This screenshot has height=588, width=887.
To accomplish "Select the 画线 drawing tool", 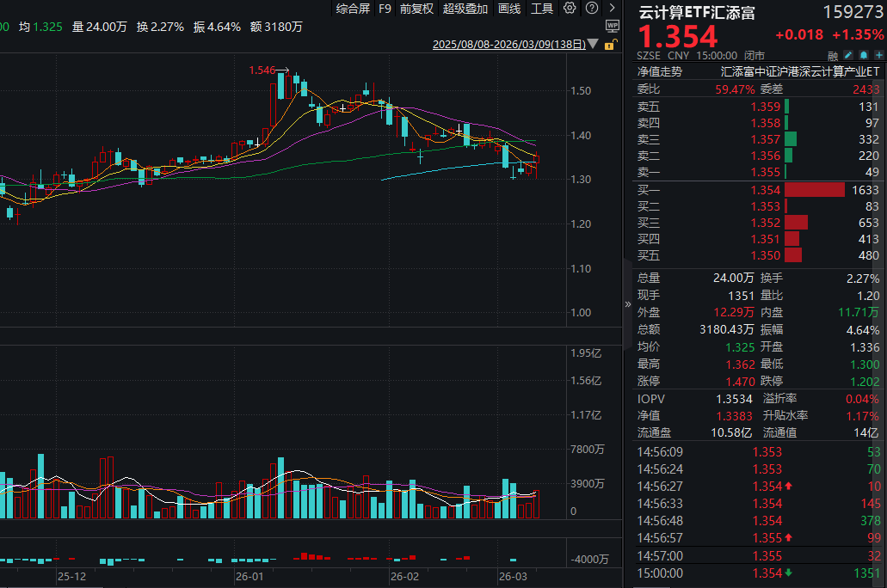I will point(508,8).
